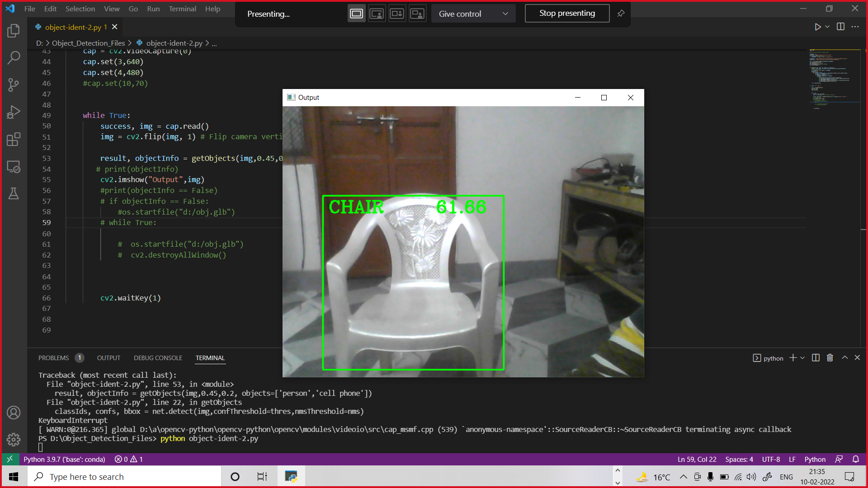Viewport: 868px width, 488px height.
Task: Kill terminal with the trash icon
Action: point(830,358)
